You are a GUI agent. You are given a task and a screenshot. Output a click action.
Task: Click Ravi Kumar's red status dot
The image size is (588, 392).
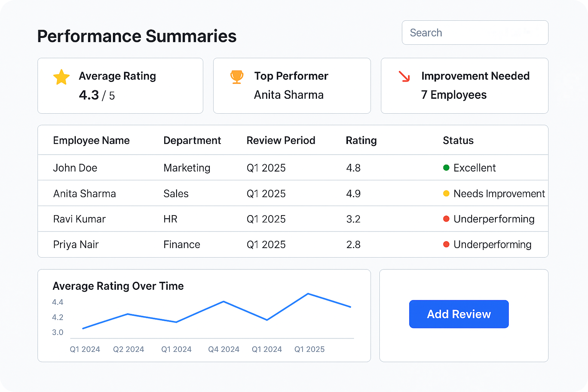446,219
